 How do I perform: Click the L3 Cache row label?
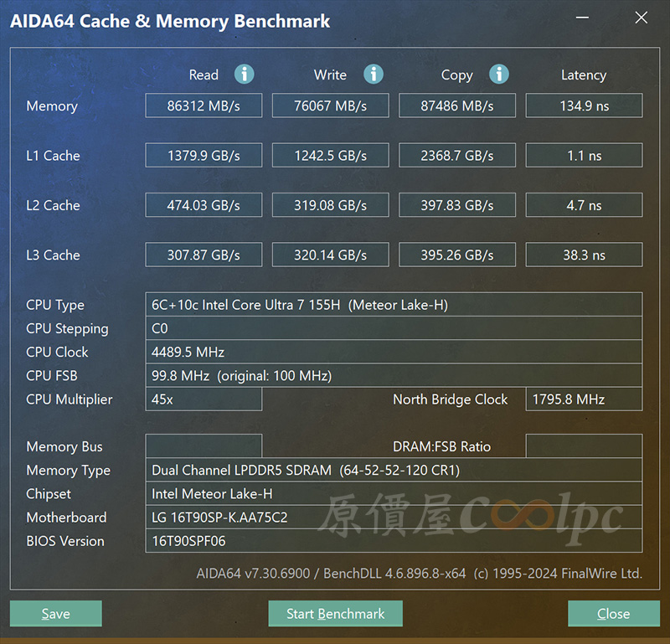(53, 255)
